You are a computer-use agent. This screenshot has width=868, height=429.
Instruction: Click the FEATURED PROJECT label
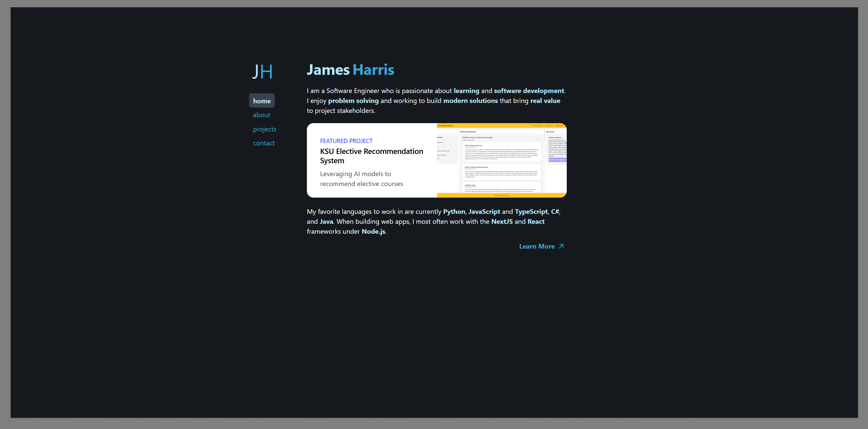[x=346, y=141]
